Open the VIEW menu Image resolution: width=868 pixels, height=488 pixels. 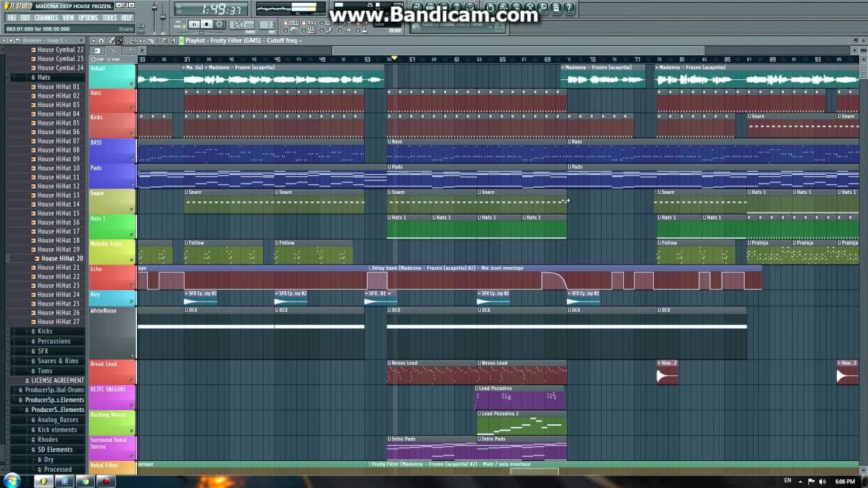click(x=68, y=18)
